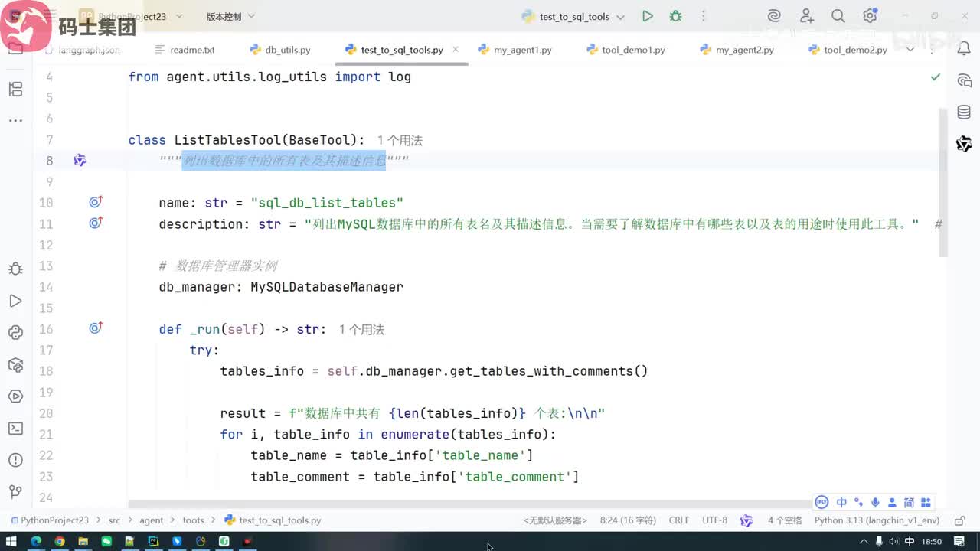Image resolution: width=980 pixels, height=551 pixels.
Task: Click the AI status icon in status bar
Action: point(746,520)
